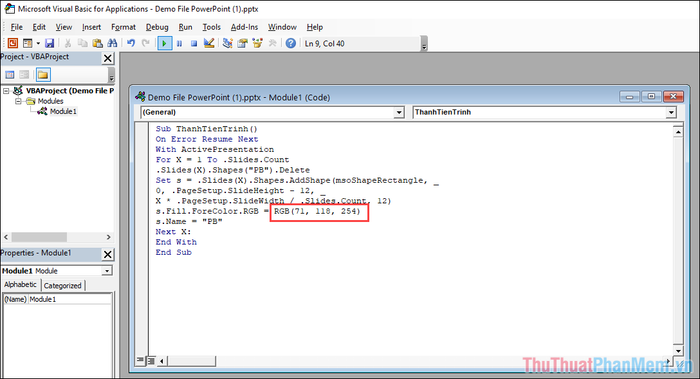The height and width of the screenshot is (379, 700).
Task: Open the File menu
Action: 17,27
